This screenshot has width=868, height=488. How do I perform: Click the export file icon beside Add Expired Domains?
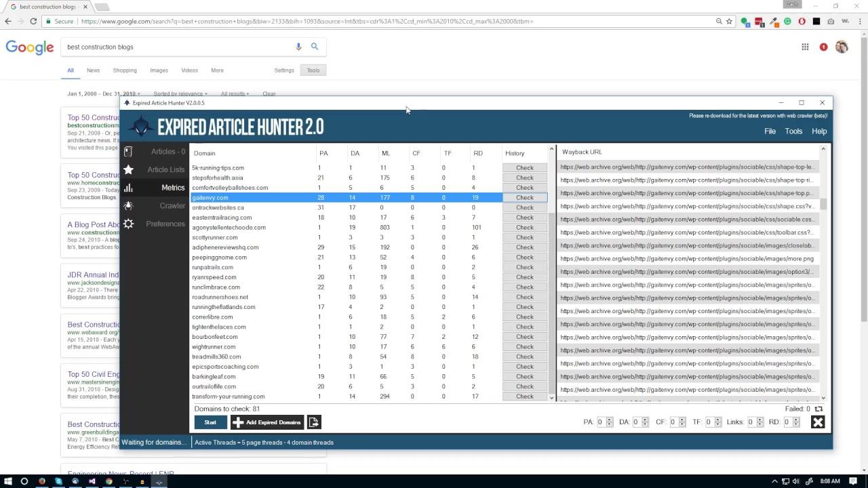pos(314,422)
